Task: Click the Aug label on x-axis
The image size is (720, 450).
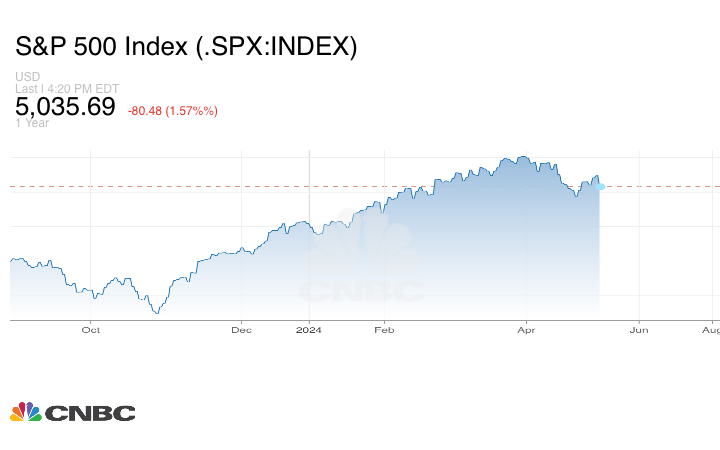Action: (x=710, y=328)
